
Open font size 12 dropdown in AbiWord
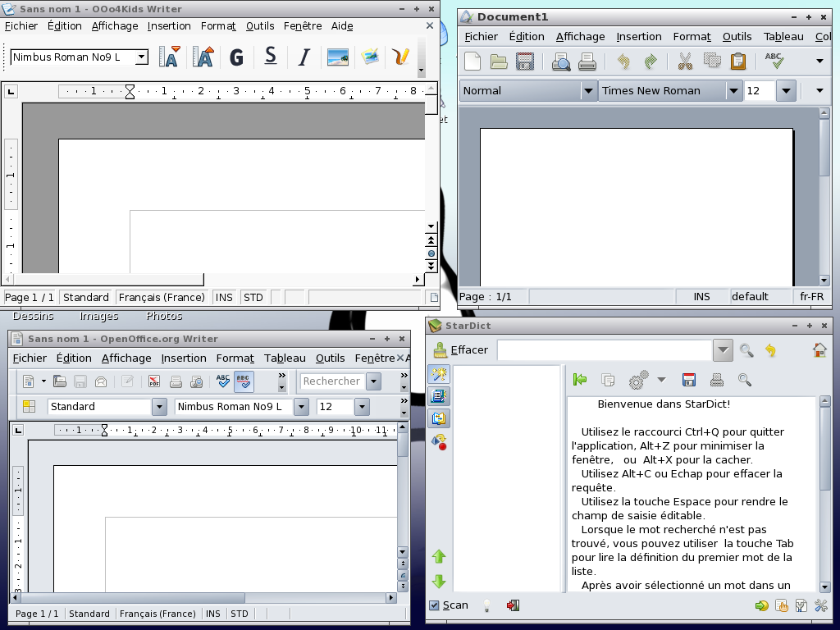[x=786, y=90]
